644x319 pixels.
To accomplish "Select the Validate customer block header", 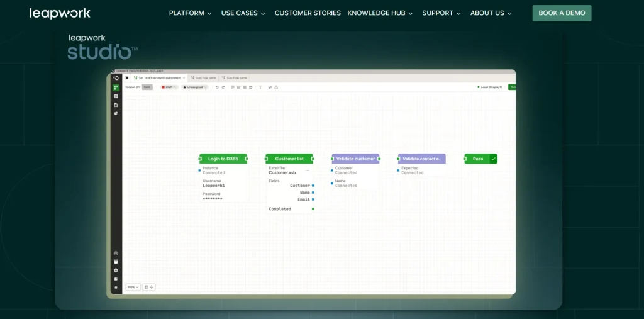I will click(355, 159).
